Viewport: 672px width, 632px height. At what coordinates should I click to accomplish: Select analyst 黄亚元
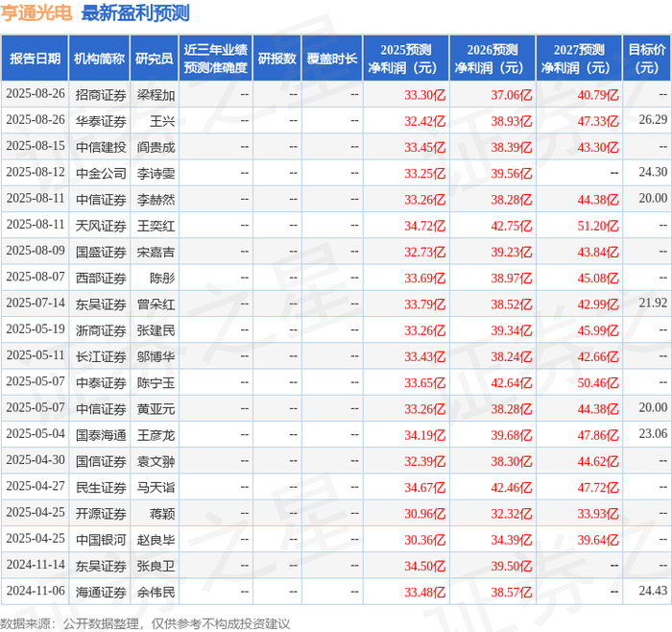156,408
